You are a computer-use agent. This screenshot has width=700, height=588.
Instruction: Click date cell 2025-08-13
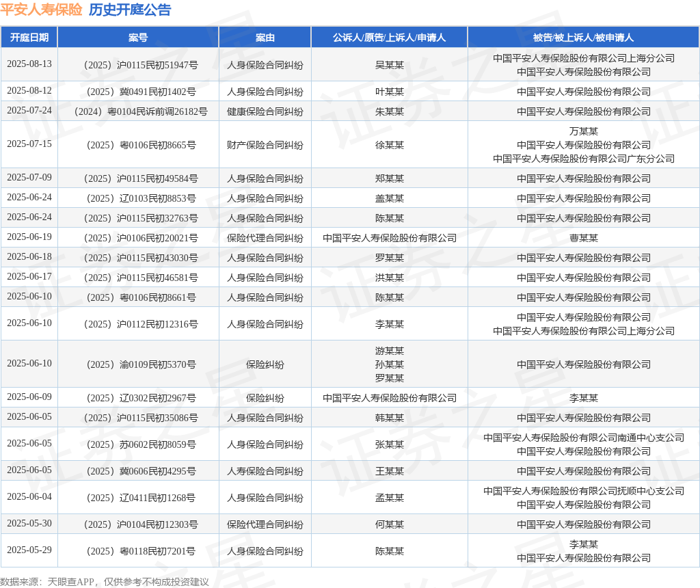(29, 64)
